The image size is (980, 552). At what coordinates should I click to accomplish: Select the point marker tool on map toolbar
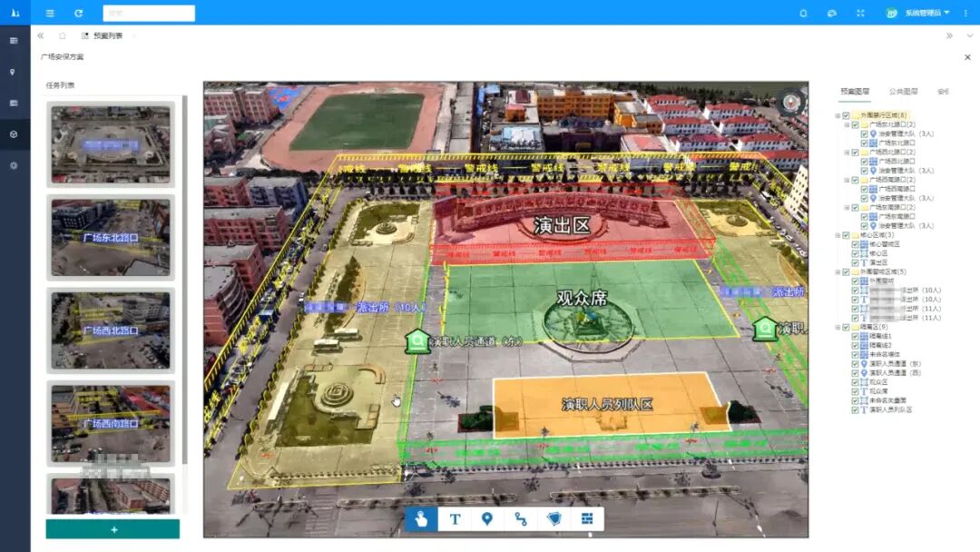487,519
